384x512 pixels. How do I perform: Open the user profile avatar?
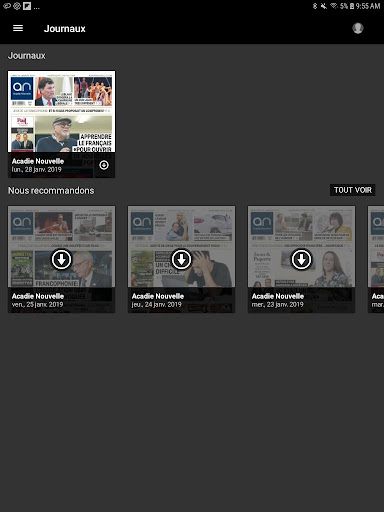(358, 28)
